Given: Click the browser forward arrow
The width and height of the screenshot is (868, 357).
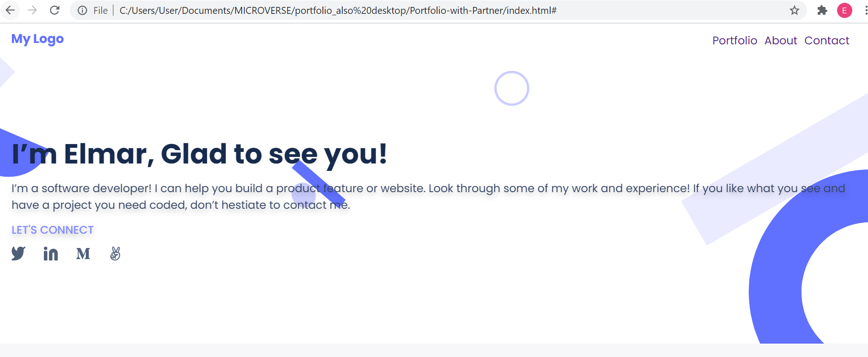Looking at the screenshot, I should tap(32, 10).
